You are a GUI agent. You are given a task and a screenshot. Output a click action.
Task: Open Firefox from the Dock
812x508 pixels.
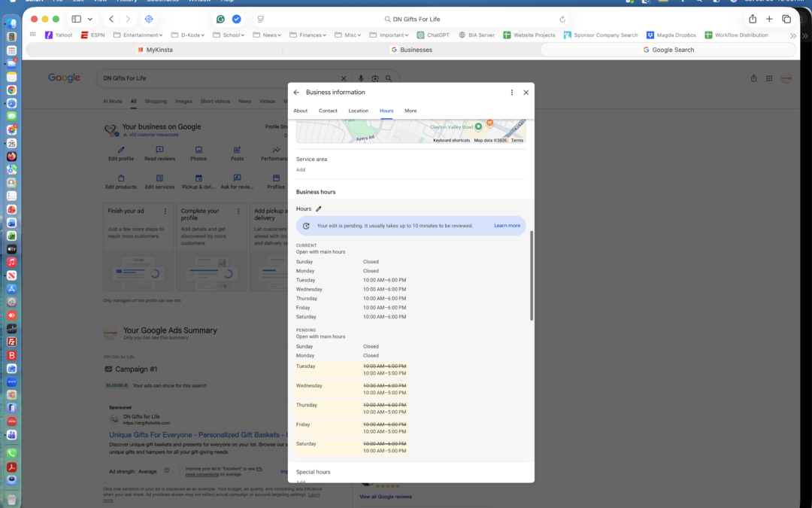point(11,157)
